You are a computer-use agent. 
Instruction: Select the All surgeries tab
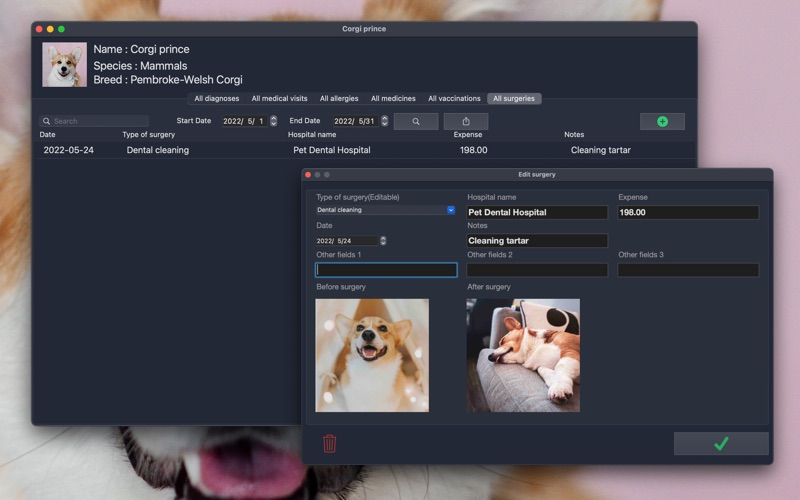[x=514, y=98]
